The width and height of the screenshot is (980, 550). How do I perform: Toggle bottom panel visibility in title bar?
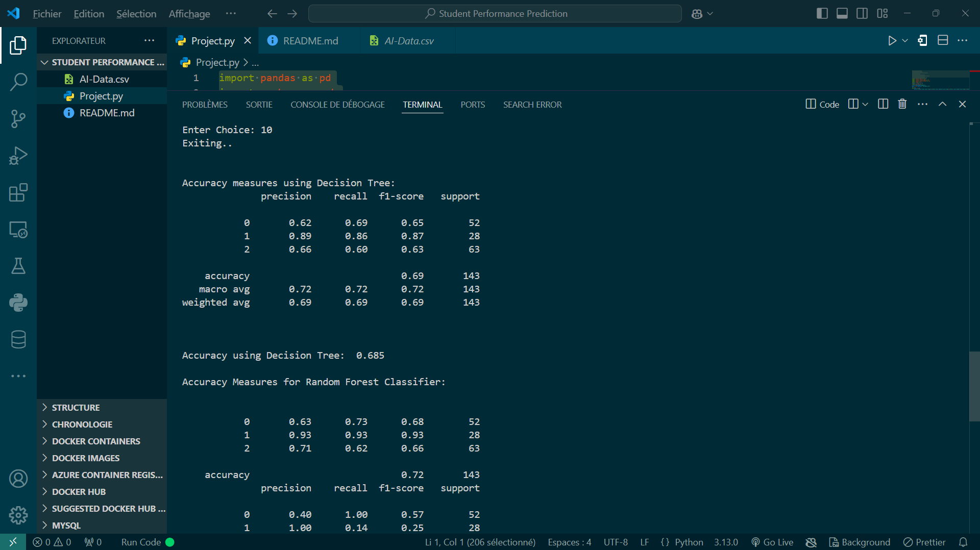pos(842,14)
